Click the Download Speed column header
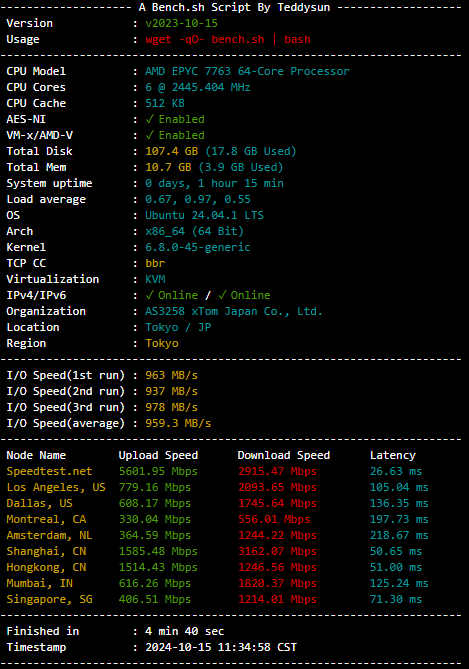 click(x=284, y=455)
